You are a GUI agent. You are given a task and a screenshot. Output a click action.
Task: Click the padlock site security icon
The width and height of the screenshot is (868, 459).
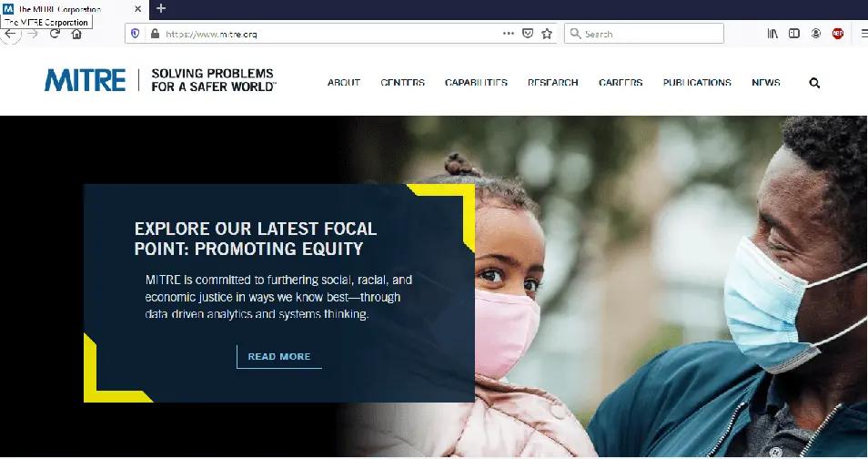(x=155, y=34)
